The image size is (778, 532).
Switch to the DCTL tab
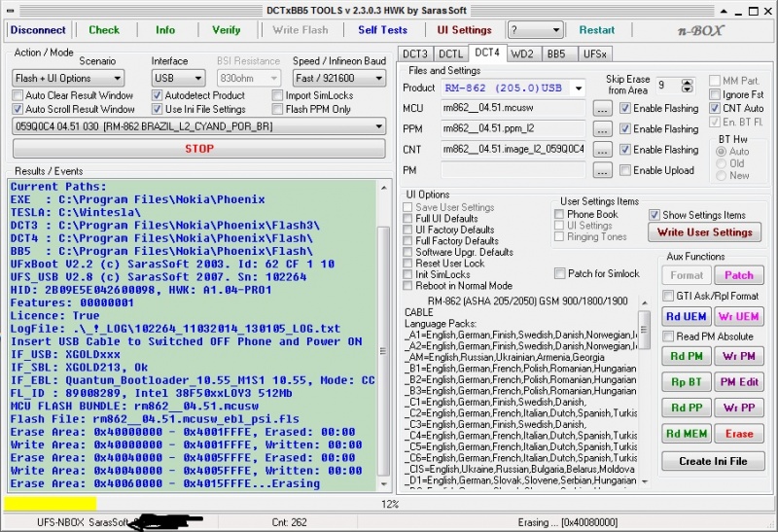click(x=450, y=53)
